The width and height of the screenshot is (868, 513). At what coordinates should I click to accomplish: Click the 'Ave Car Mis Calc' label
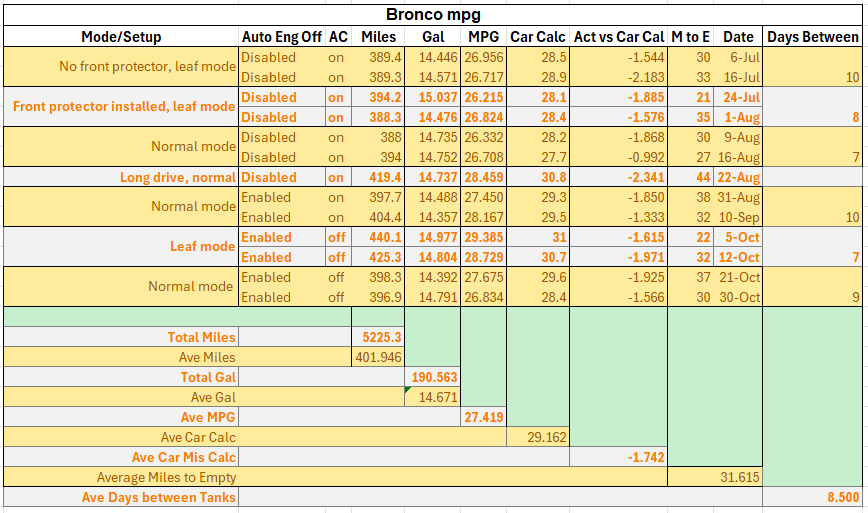(121, 457)
